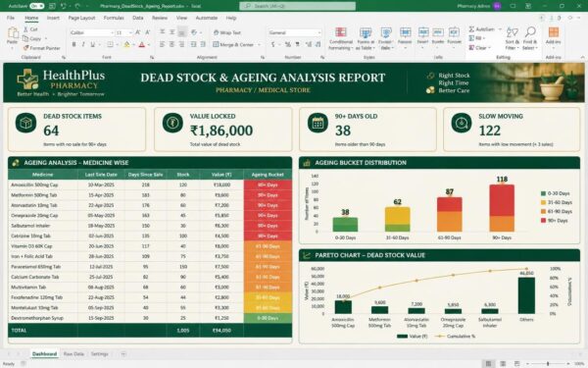Screen dimensions: 588x368
Task: Click Sort & Filter button
Action: [x=512, y=38]
